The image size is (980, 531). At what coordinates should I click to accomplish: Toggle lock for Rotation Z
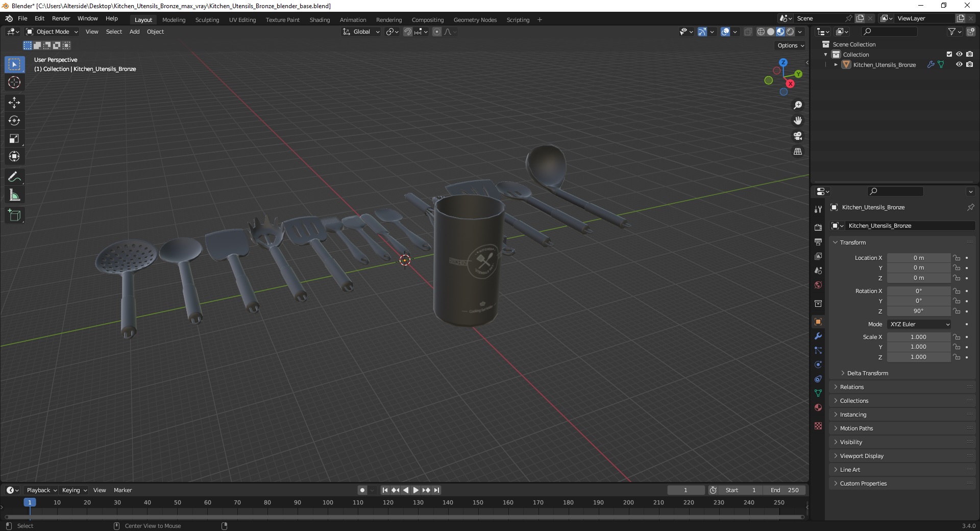(x=957, y=311)
